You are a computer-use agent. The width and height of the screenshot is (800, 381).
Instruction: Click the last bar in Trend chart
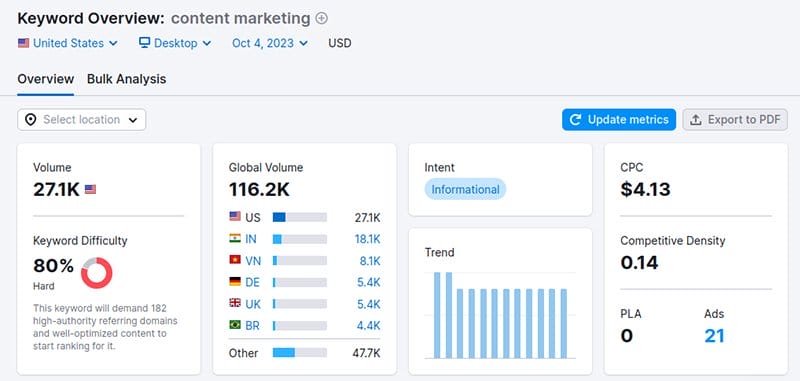(564, 323)
